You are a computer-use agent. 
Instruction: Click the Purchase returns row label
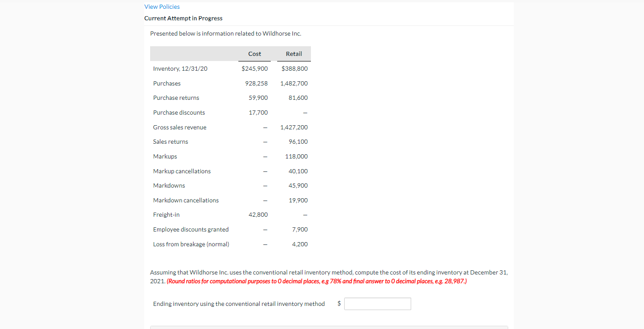[176, 97]
